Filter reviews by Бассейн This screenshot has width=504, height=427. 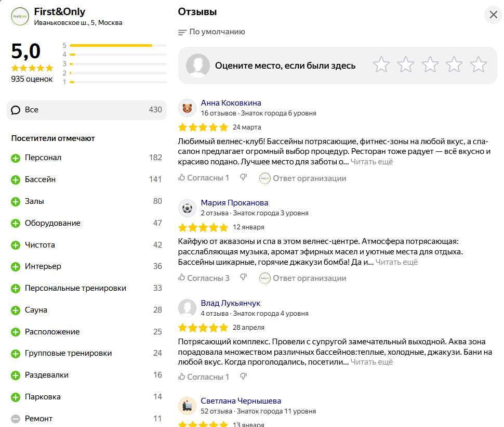click(x=40, y=179)
